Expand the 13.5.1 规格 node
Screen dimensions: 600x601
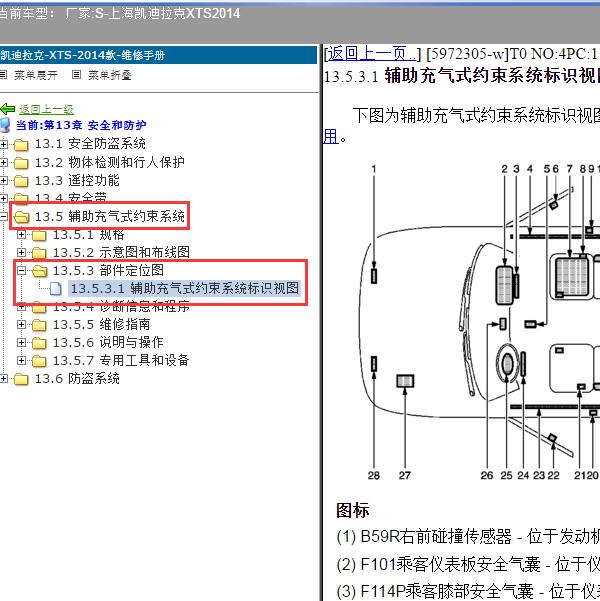point(21,234)
